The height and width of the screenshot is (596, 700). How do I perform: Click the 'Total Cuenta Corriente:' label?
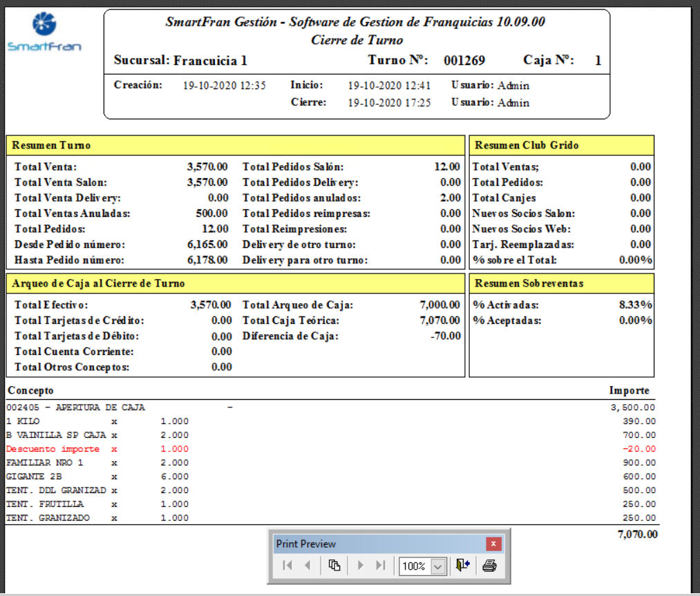(74, 352)
